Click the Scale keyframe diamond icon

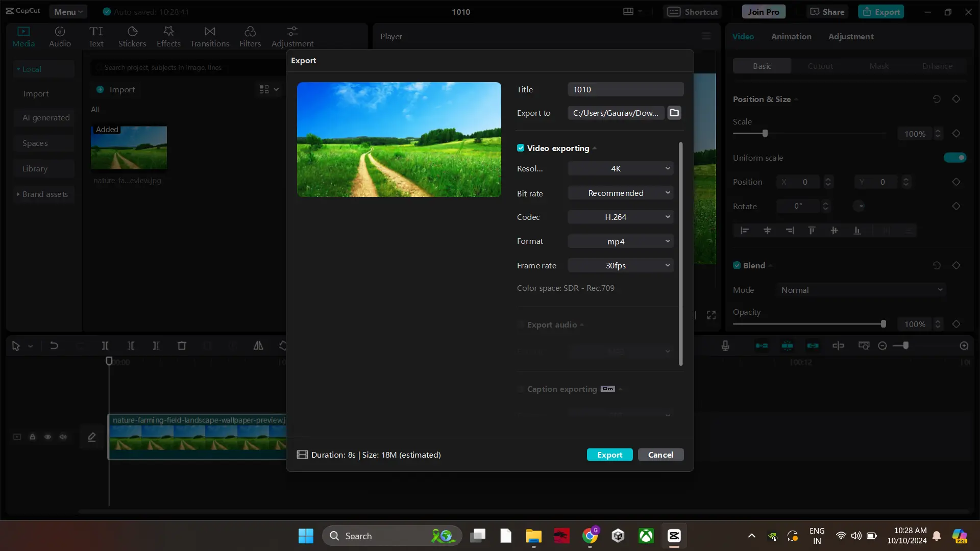[x=957, y=133]
